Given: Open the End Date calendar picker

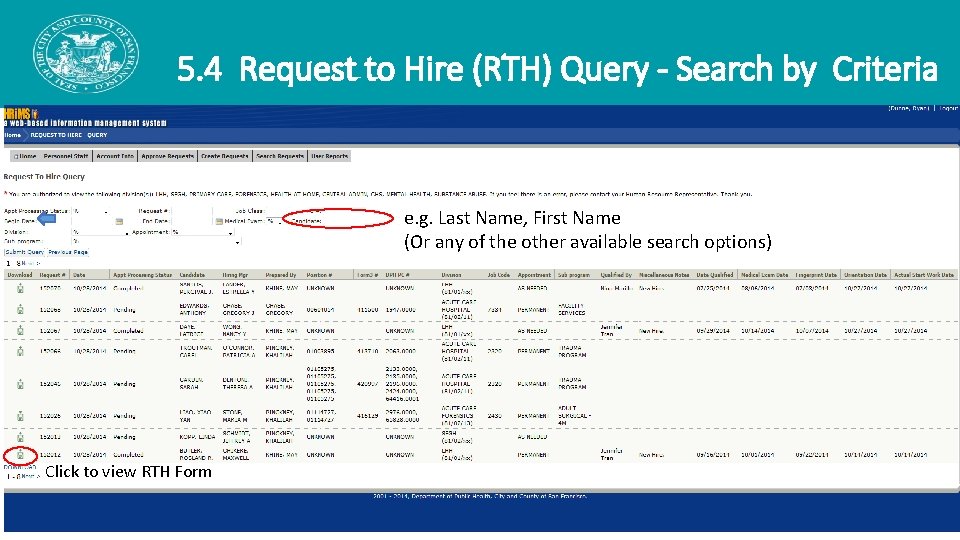Looking at the screenshot, I should click(x=219, y=222).
